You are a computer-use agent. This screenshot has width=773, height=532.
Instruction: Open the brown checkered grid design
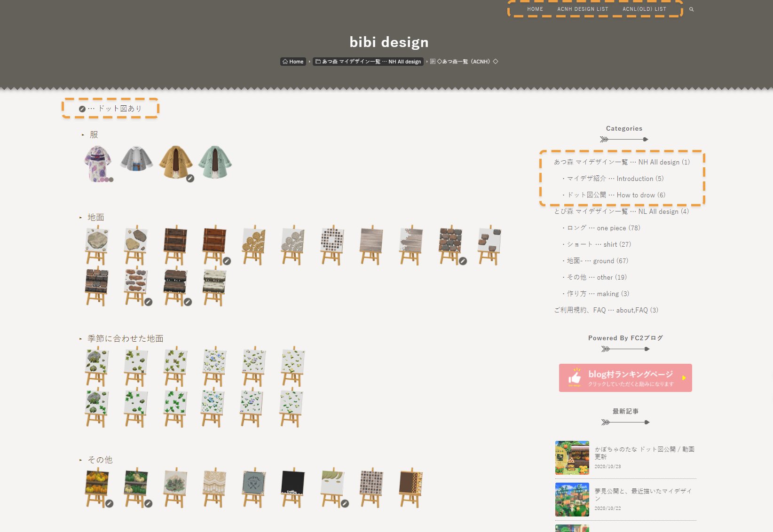(x=371, y=487)
